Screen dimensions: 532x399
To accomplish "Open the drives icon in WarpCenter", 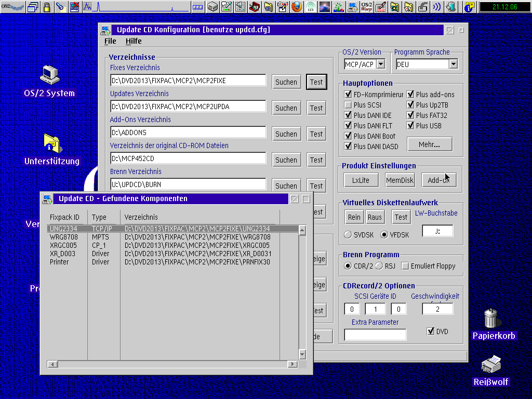I will [212, 7].
